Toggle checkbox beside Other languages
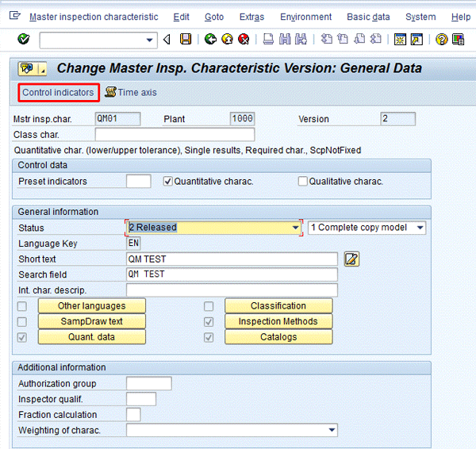 pyautogui.click(x=22, y=306)
